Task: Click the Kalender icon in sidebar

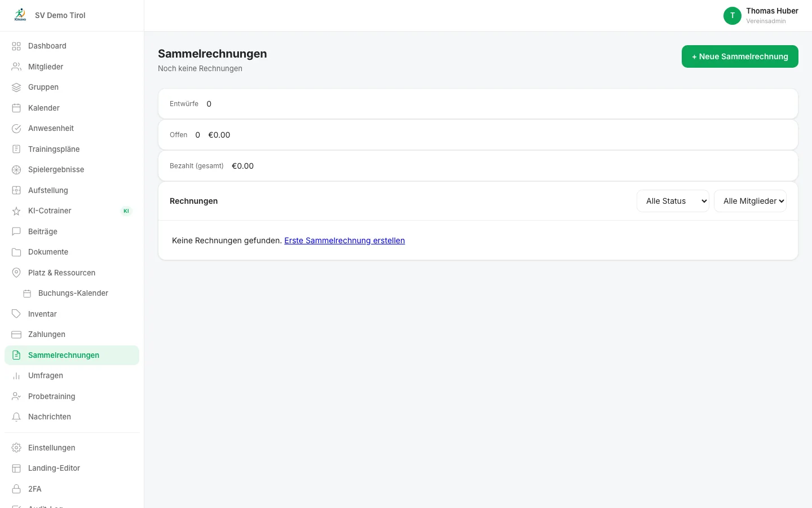Action: (16, 108)
